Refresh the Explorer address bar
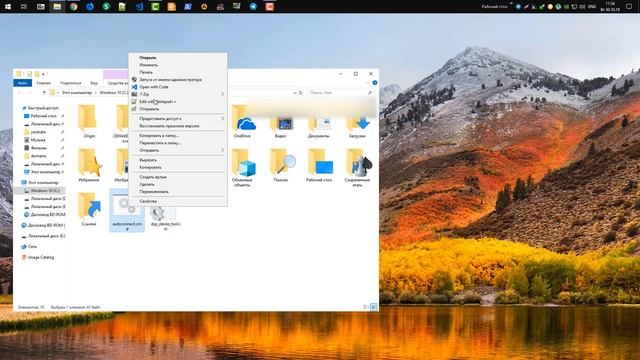Viewport: 640px width, 360px height. tap(301, 93)
